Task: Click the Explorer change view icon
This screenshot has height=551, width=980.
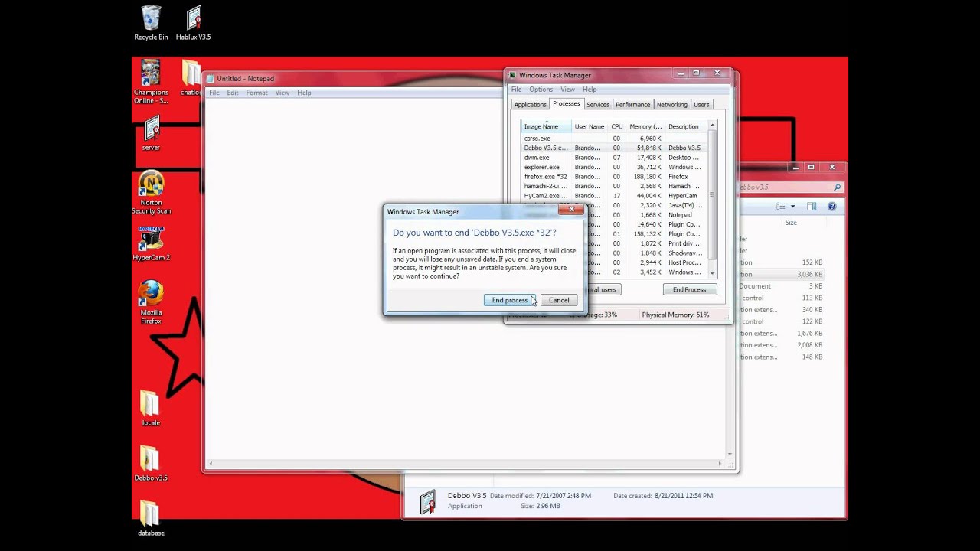Action: [781, 207]
